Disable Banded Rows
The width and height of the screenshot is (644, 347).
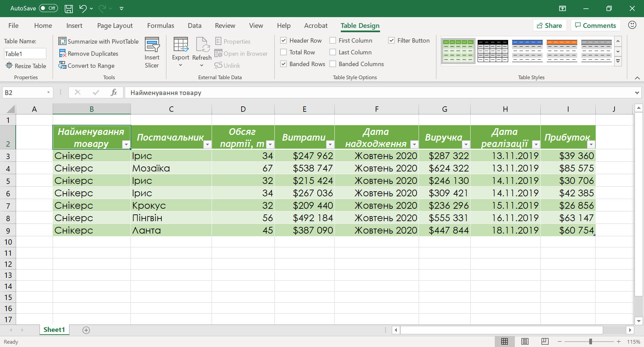click(284, 64)
